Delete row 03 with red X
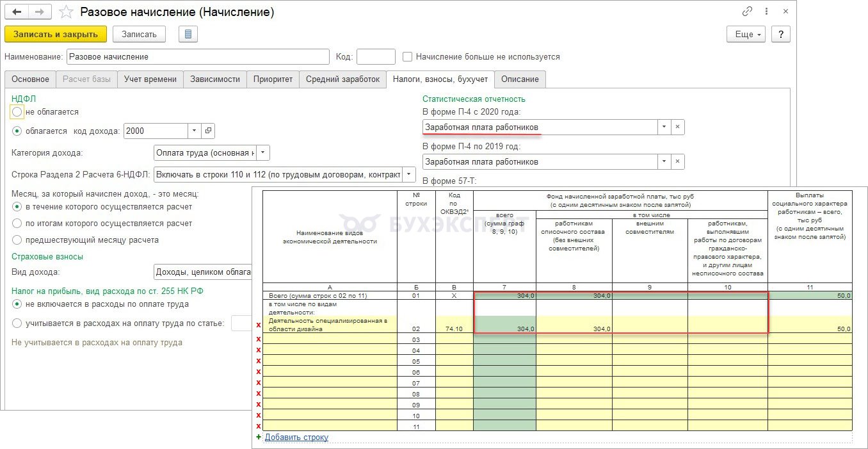868x449 pixels. [x=259, y=339]
